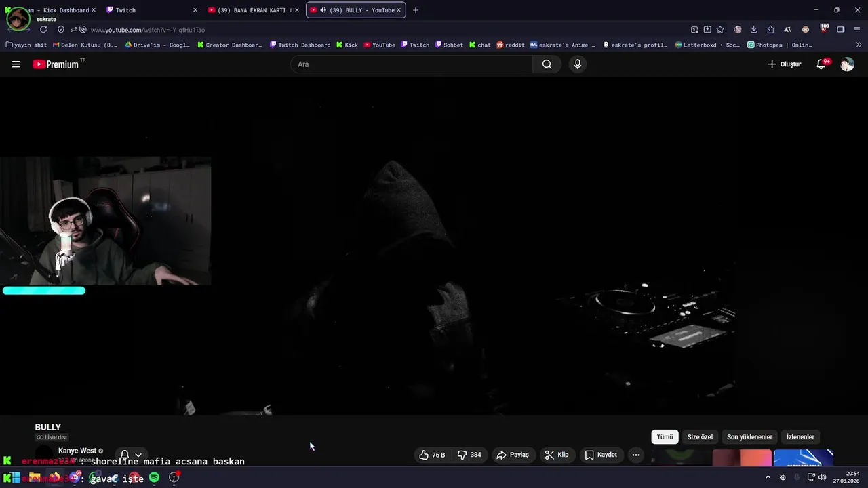Open Spotify from the taskbar

pos(154,478)
